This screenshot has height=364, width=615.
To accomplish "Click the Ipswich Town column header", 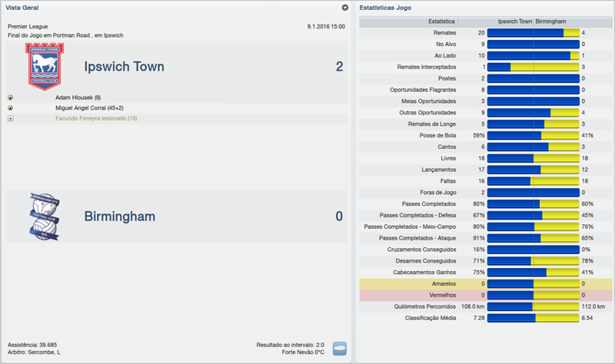I will click(514, 22).
